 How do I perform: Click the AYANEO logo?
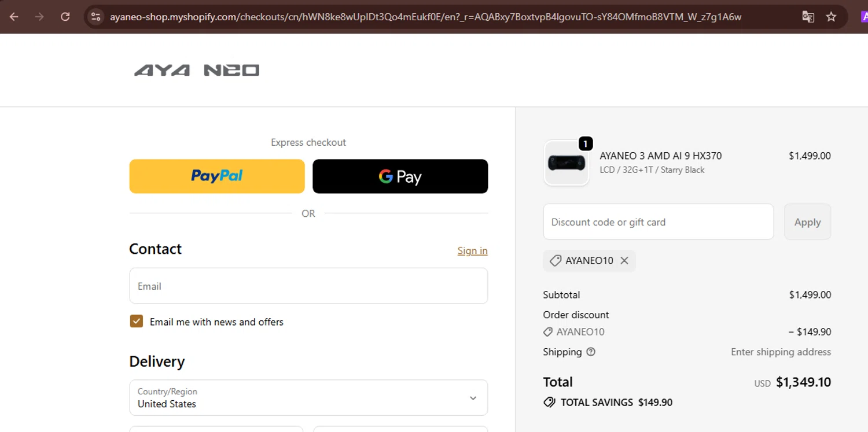pyautogui.click(x=197, y=70)
